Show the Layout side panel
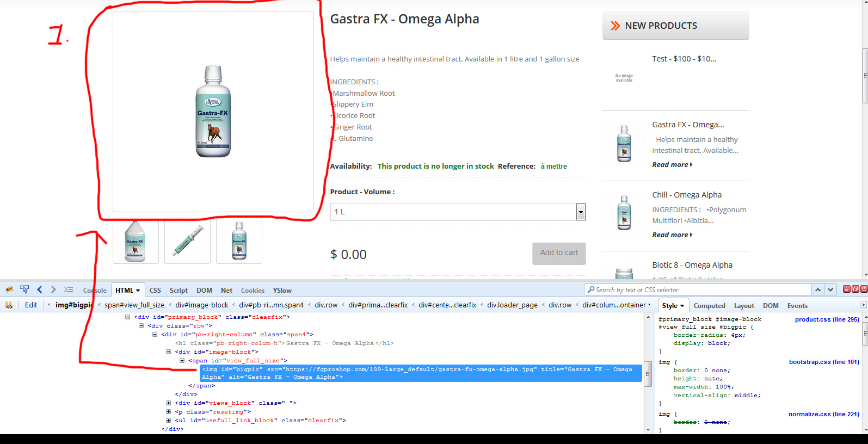Screen dimensions: 868x444 pyautogui.click(x=744, y=306)
